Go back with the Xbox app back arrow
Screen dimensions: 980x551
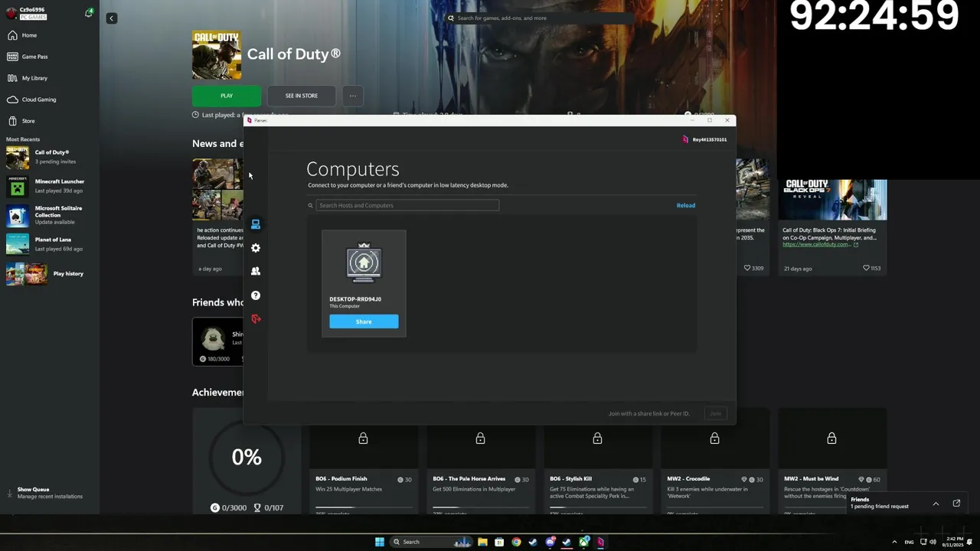111,18
